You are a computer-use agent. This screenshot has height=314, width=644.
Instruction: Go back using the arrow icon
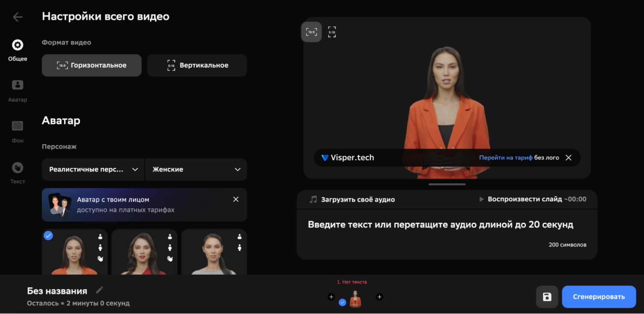point(18,17)
